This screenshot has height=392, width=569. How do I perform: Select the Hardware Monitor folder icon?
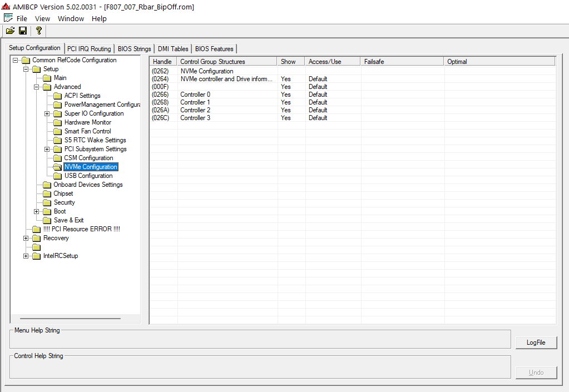[57, 122]
